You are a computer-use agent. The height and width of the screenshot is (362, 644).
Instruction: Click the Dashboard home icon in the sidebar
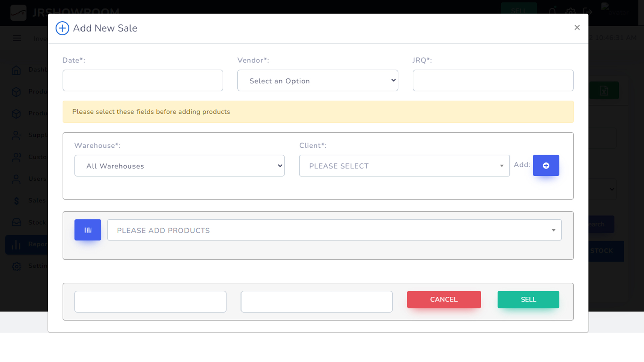pyautogui.click(x=16, y=70)
